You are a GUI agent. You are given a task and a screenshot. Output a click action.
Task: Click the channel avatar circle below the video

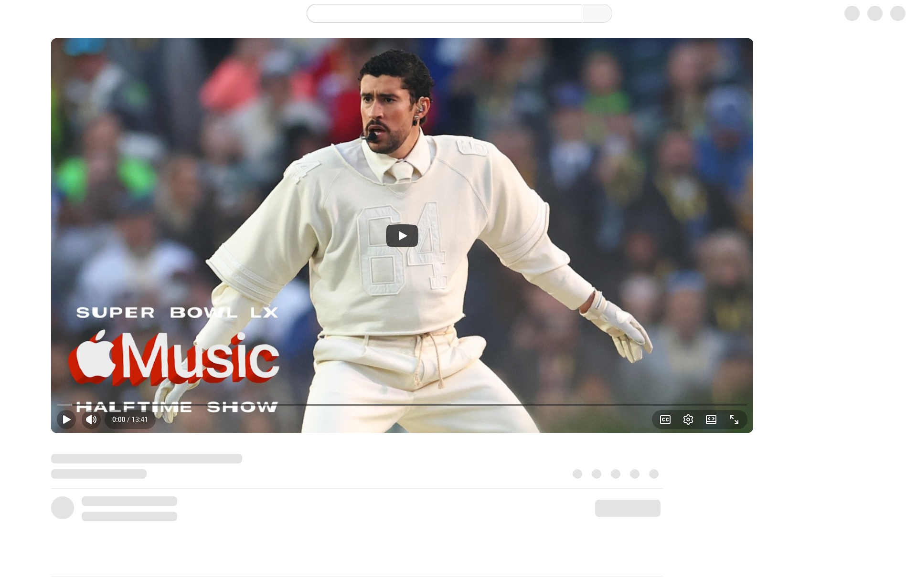pos(63,508)
